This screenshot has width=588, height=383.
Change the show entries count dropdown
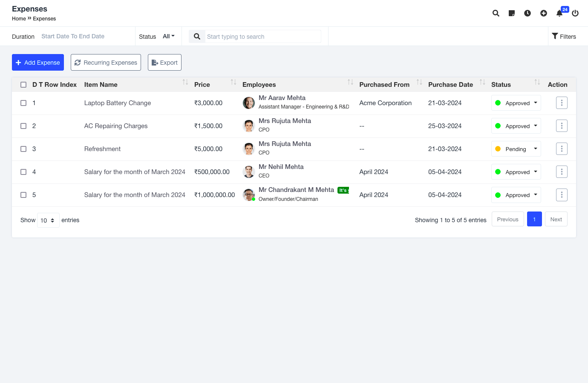pyautogui.click(x=48, y=220)
